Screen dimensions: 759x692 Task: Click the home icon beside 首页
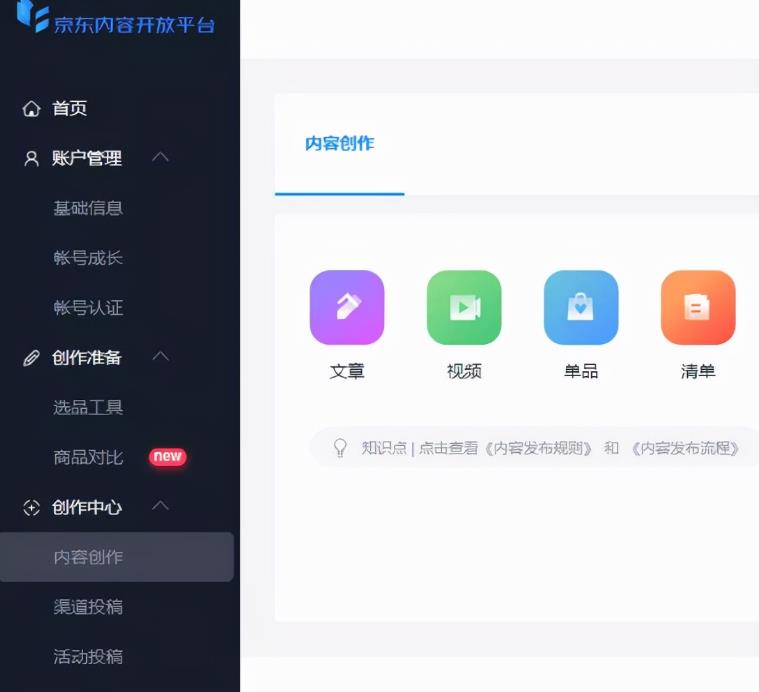[32, 109]
